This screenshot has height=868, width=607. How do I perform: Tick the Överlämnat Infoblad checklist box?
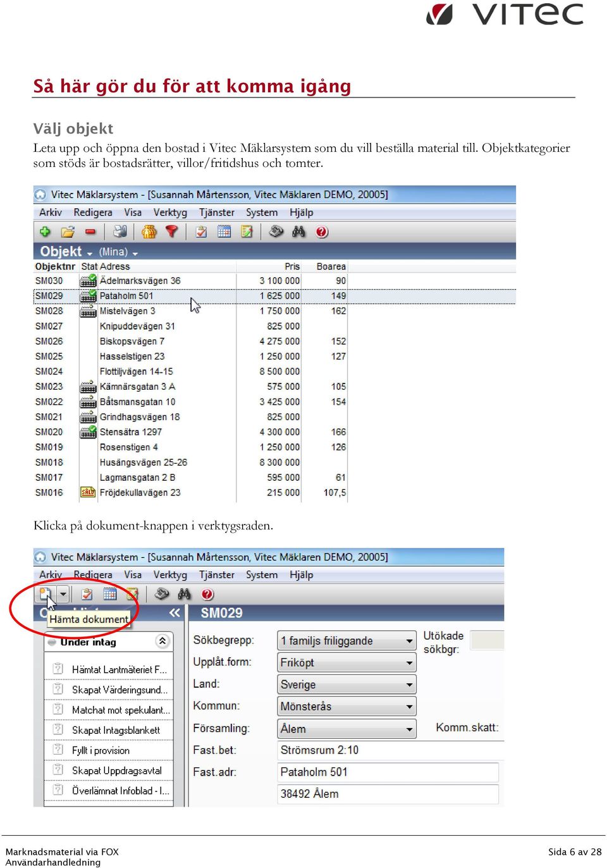point(58,790)
